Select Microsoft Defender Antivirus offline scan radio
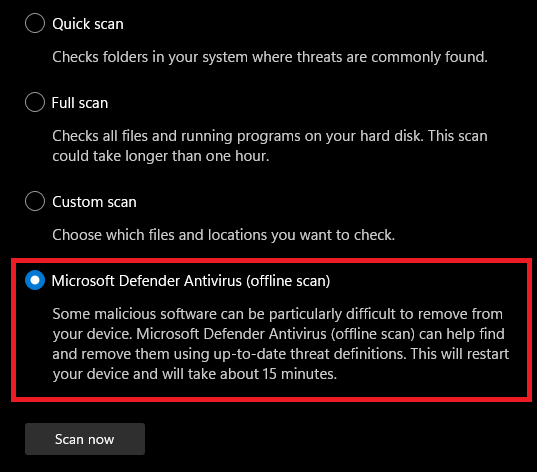 35,280
